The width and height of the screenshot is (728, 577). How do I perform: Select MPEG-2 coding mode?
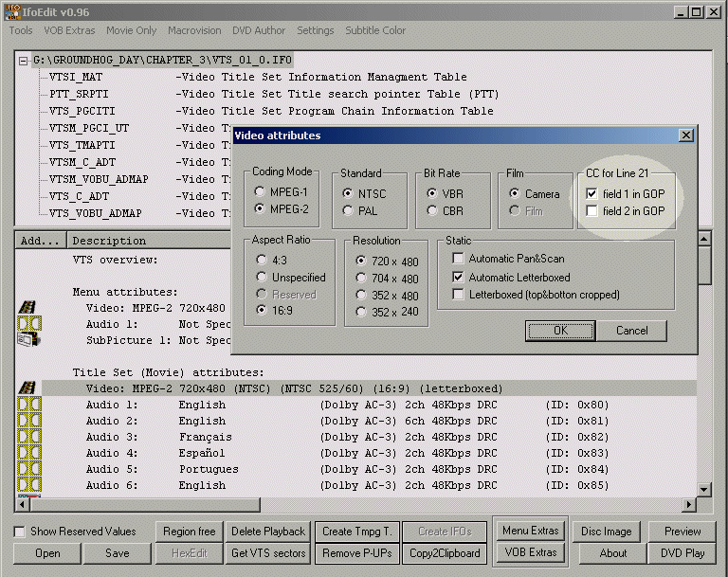coord(281,208)
